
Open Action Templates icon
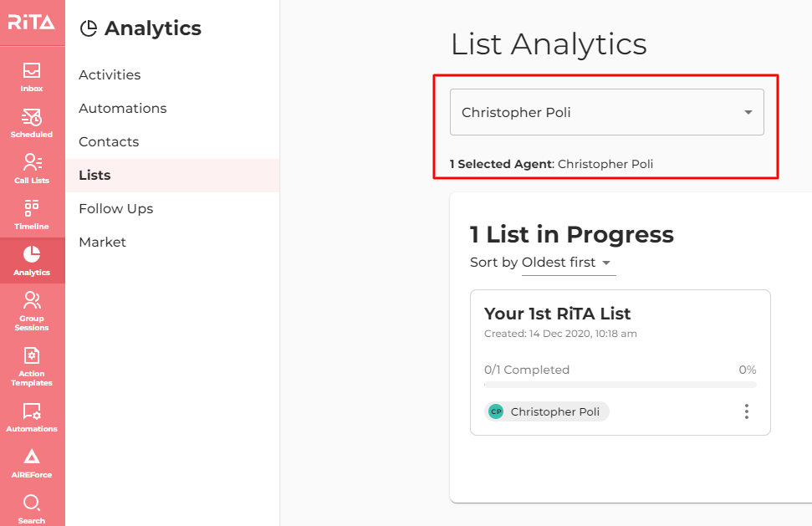pos(32,366)
